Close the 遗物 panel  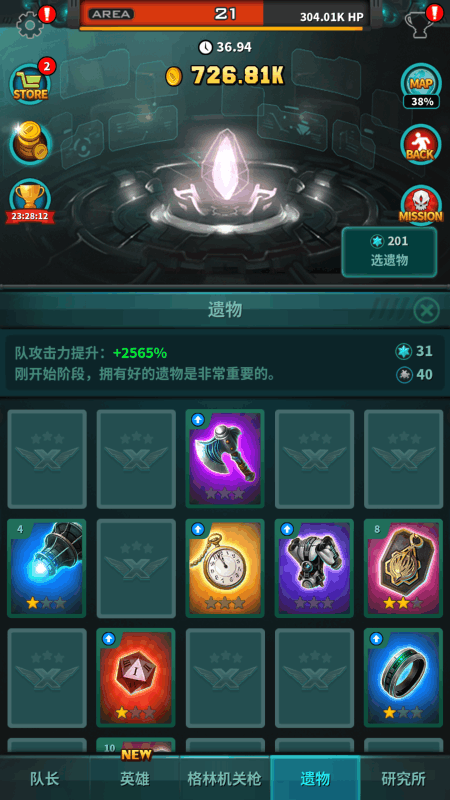pyautogui.click(x=426, y=310)
